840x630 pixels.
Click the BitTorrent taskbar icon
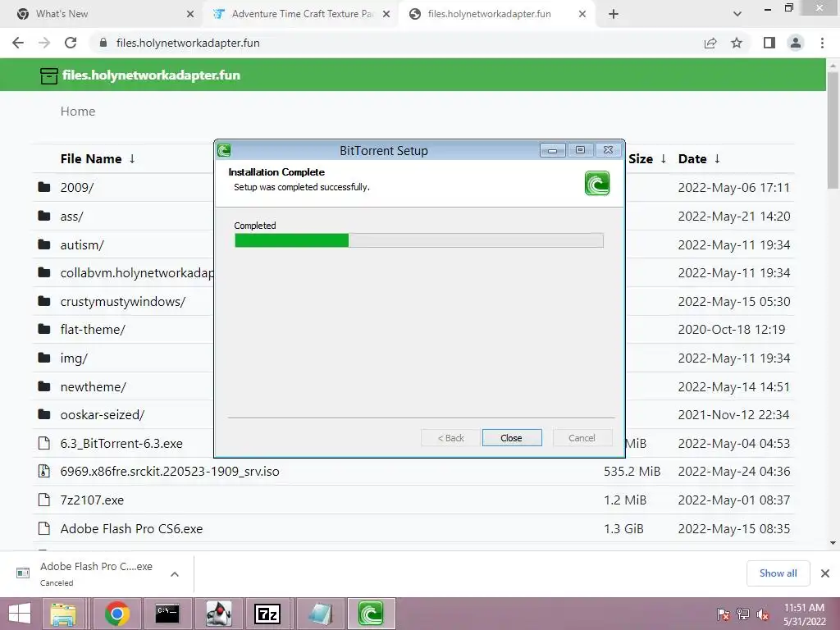click(371, 614)
